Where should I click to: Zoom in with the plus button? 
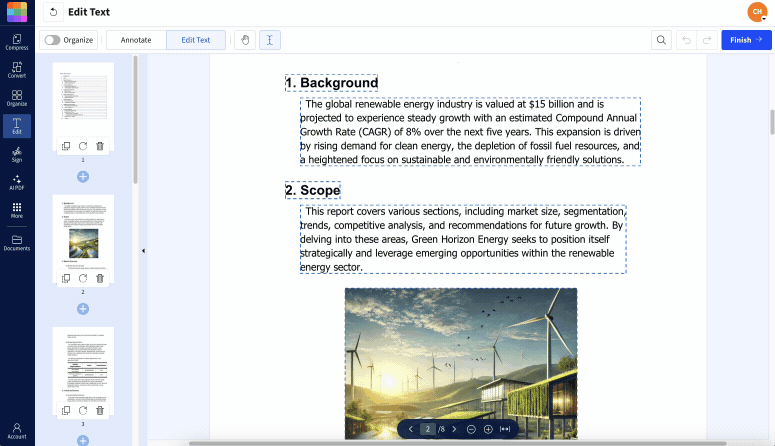[x=488, y=429]
